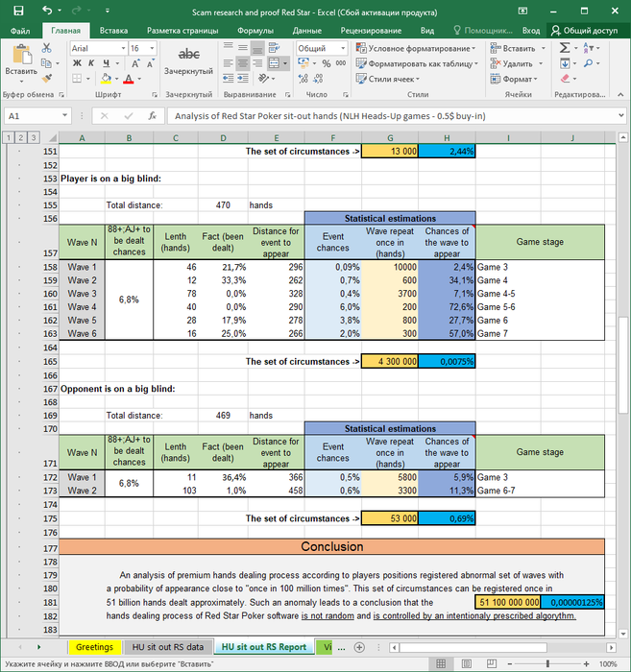Click Increase Font Size icon

pyautogui.click(x=135, y=64)
